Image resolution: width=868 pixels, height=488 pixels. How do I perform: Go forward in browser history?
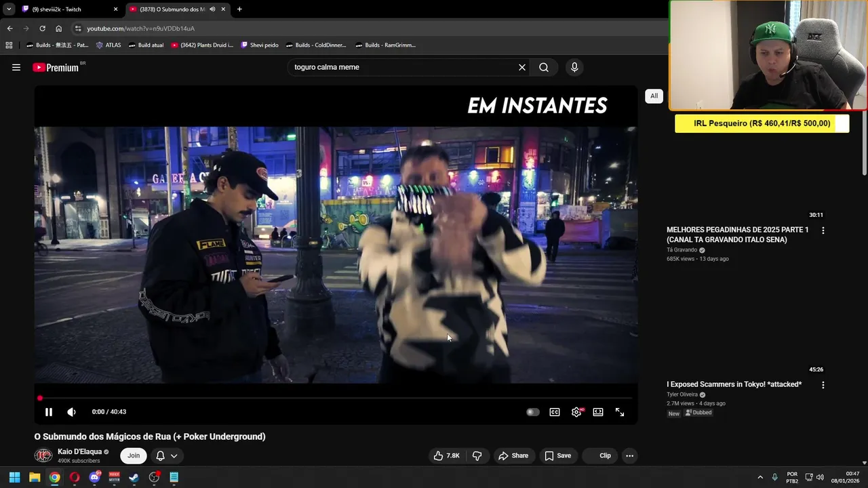pos(26,28)
